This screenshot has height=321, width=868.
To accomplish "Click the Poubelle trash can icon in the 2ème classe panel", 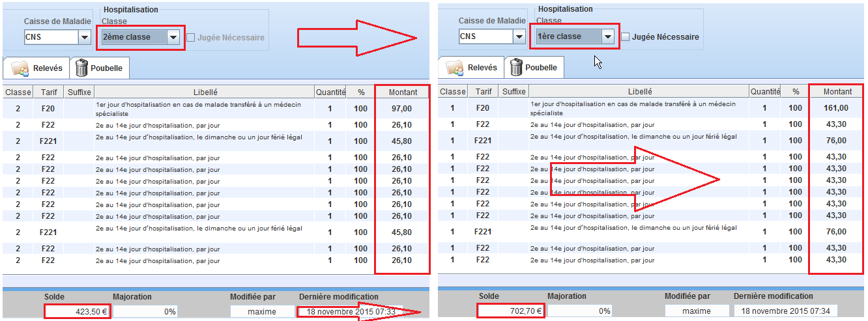I will [81, 68].
